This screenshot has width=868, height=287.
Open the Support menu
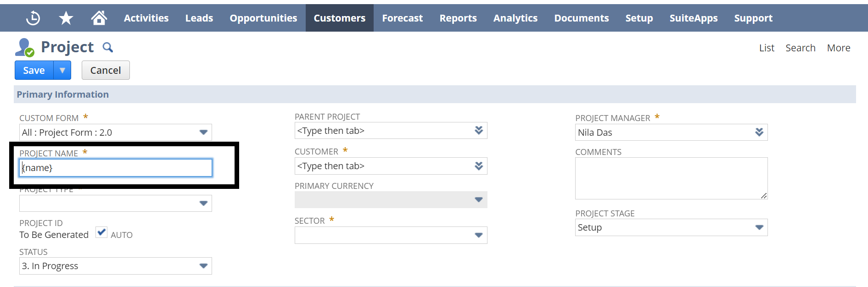point(753,18)
